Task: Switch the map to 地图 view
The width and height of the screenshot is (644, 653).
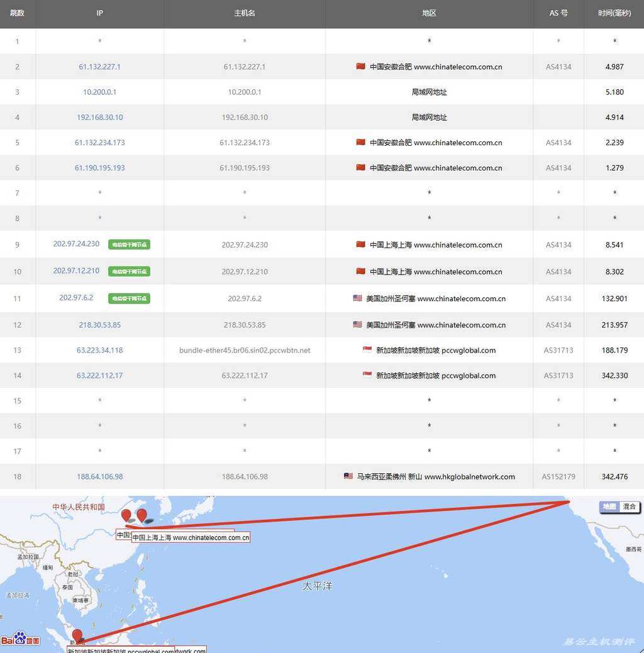Action: pyautogui.click(x=609, y=507)
